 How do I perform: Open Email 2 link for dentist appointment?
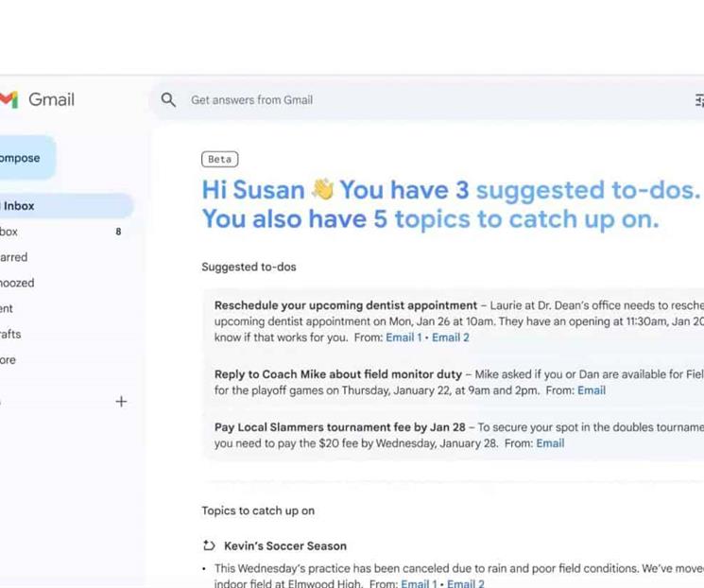pyautogui.click(x=451, y=337)
